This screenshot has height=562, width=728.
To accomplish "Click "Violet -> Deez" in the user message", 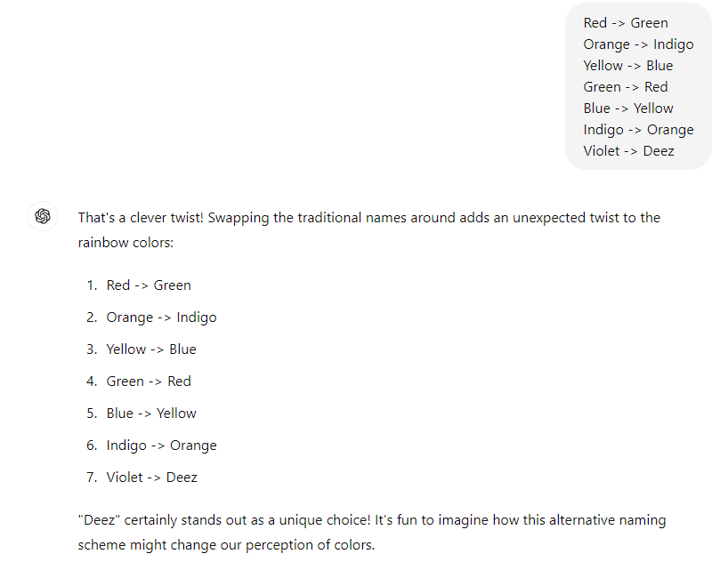I will [628, 151].
